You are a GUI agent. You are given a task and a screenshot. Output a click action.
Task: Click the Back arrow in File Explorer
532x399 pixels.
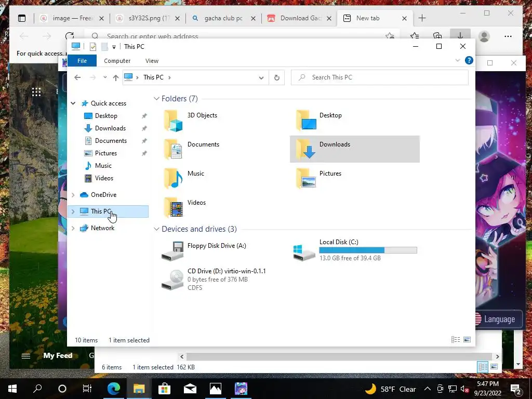coord(77,77)
